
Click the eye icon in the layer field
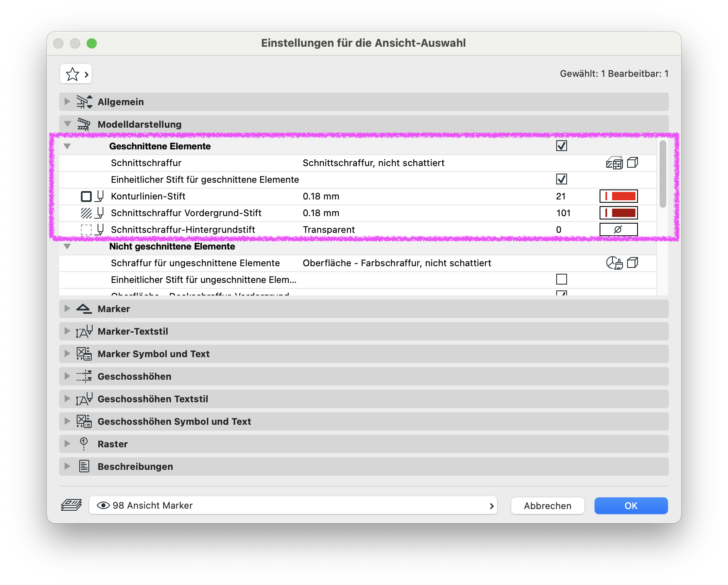pos(103,505)
